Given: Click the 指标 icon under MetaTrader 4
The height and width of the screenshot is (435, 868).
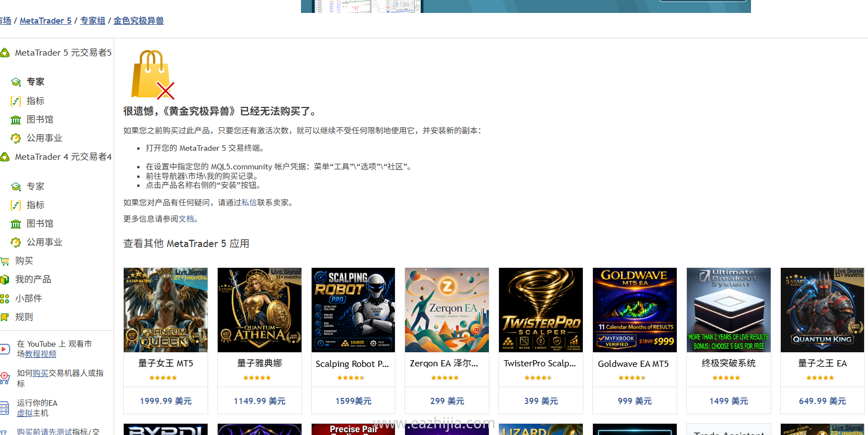Looking at the screenshot, I should [x=16, y=205].
